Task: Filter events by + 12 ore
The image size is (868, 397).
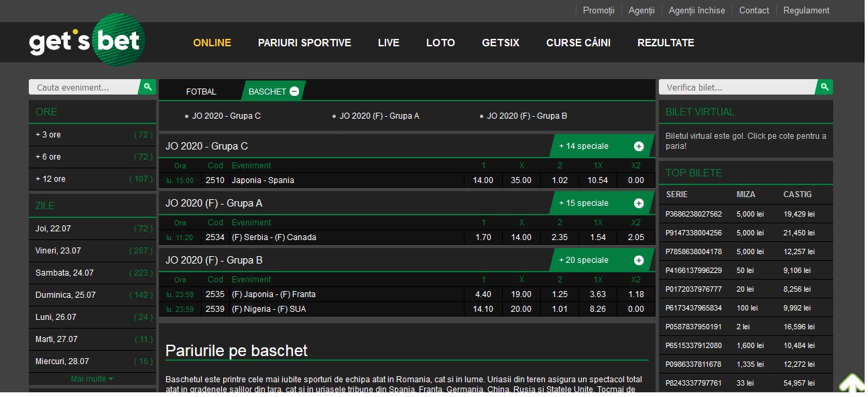Action: pos(92,179)
